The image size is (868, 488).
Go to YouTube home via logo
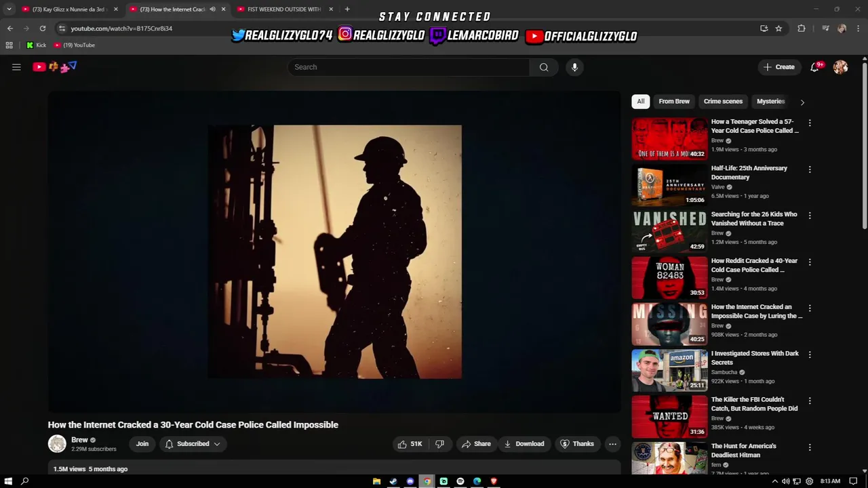tap(55, 66)
